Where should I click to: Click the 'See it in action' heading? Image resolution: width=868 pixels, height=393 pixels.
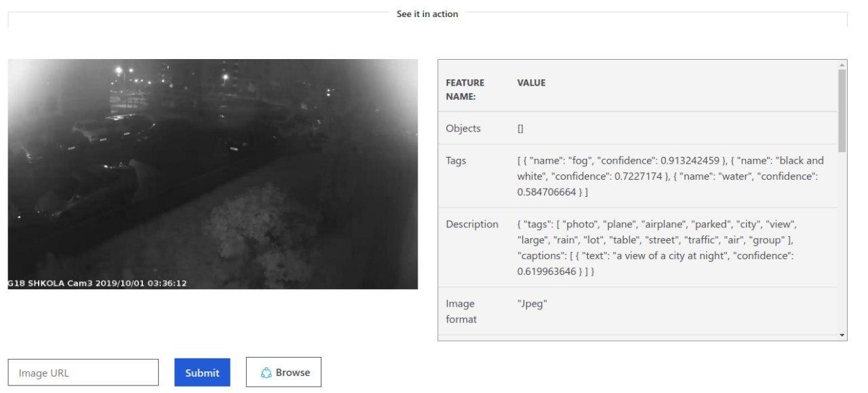(x=428, y=14)
